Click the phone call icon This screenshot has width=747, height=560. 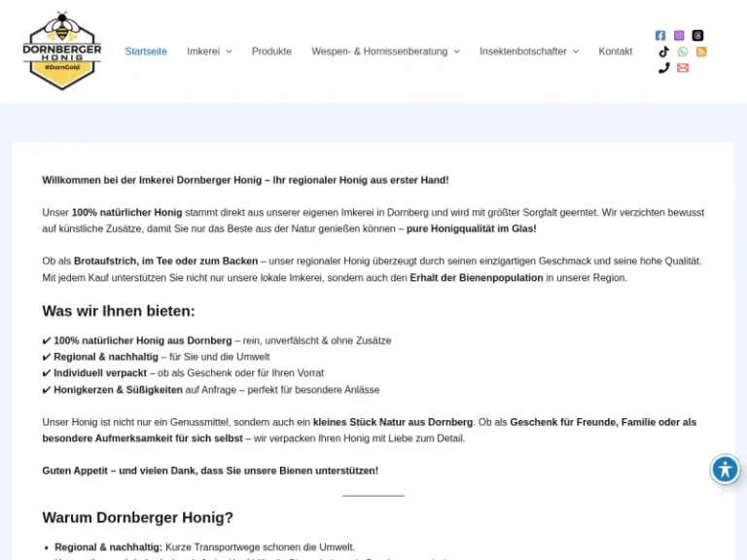[663, 68]
